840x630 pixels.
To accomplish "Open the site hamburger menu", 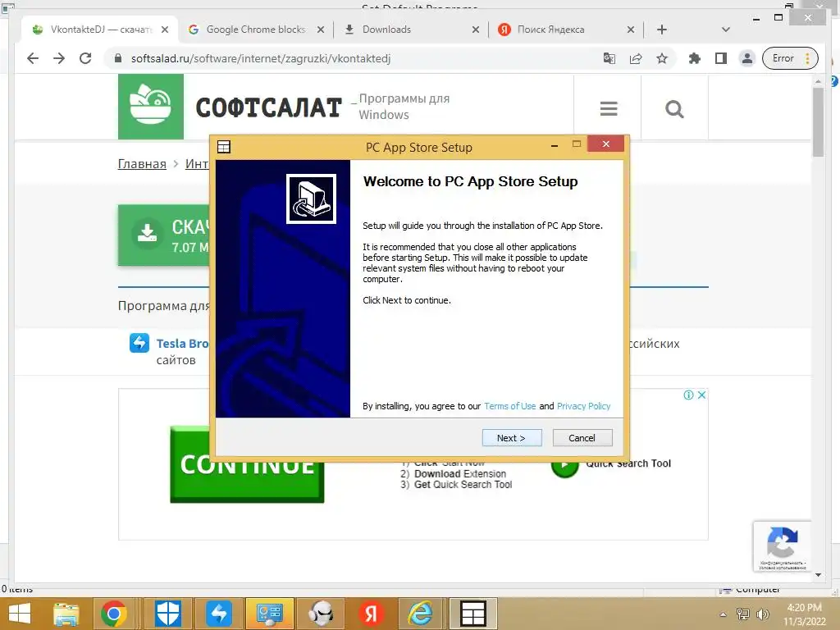I will (609, 109).
